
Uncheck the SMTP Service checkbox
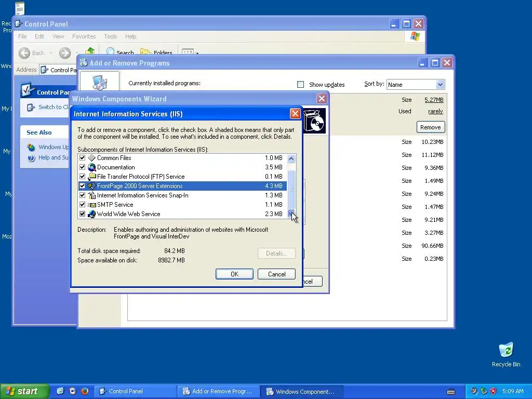click(x=83, y=205)
